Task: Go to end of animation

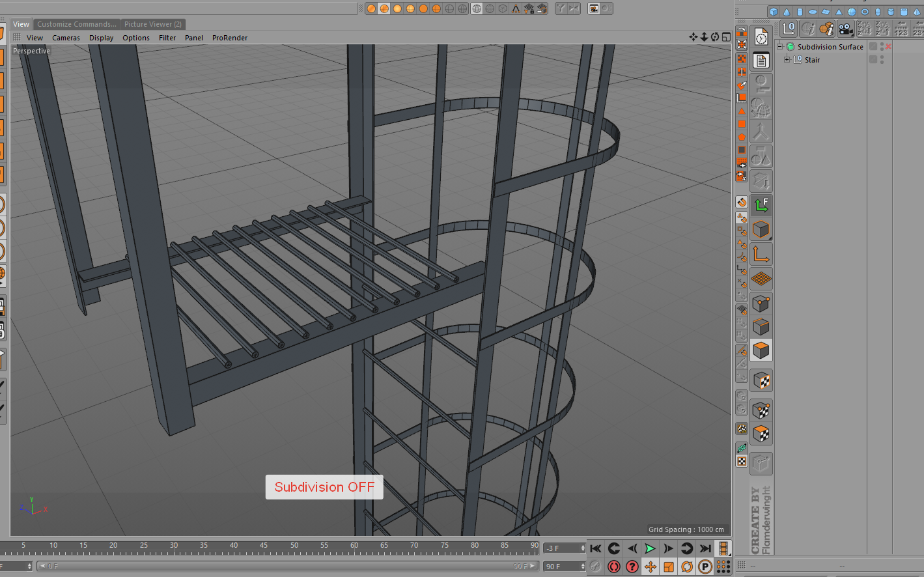Action: [x=705, y=548]
